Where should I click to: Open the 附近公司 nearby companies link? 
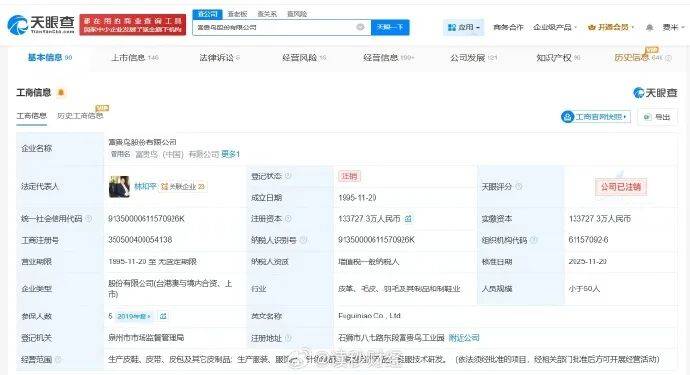pyautogui.click(x=464, y=338)
